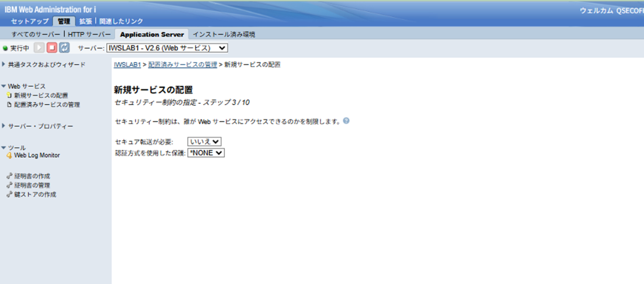
Task: Click the red stop server icon
Action: (52, 48)
